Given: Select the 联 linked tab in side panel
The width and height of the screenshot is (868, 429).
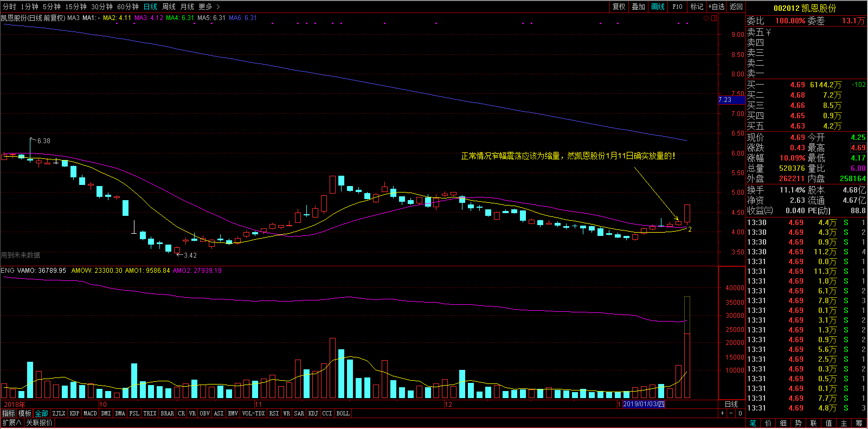Looking at the screenshot, I should pos(814,423).
